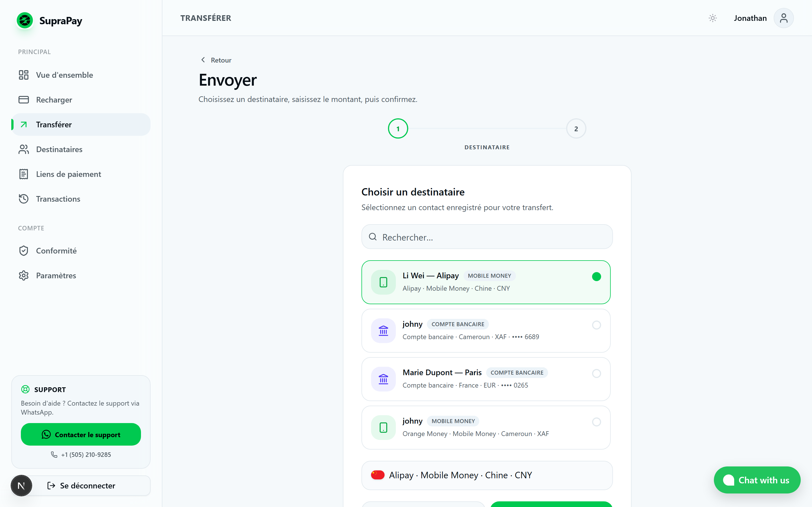Toggle the light/dark theme sun icon
812x507 pixels.
click(713, 18)
